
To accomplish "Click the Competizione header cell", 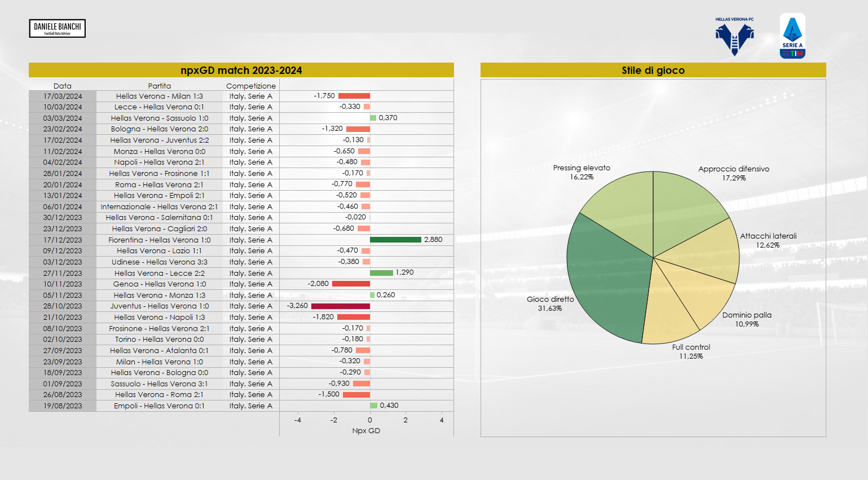I will 251,86.
